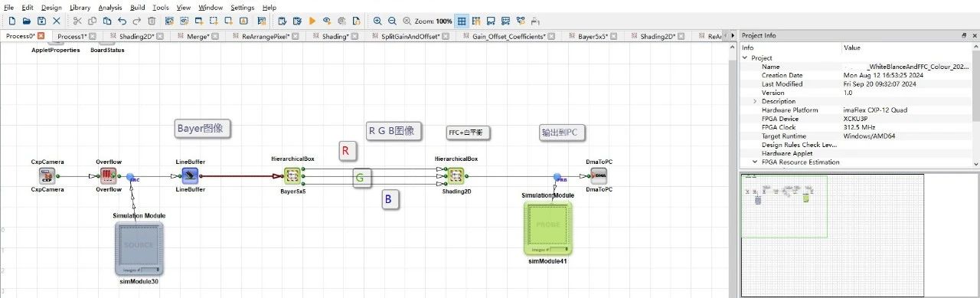Select the CxpCamera operator icon

(47, 176)
